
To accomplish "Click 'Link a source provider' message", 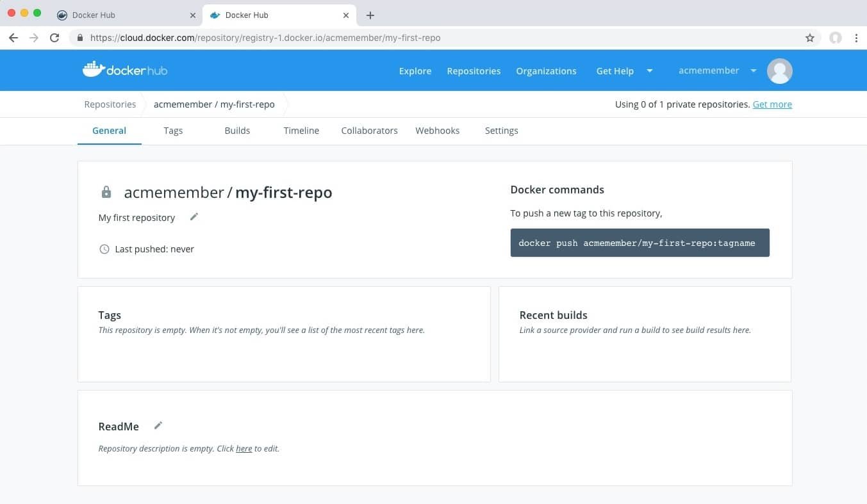I will [635, 330].
